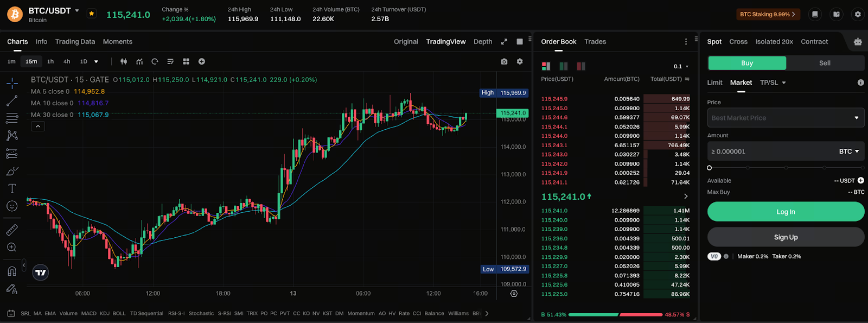Collapse the indicator legend chevron

(x=38, y=126)
